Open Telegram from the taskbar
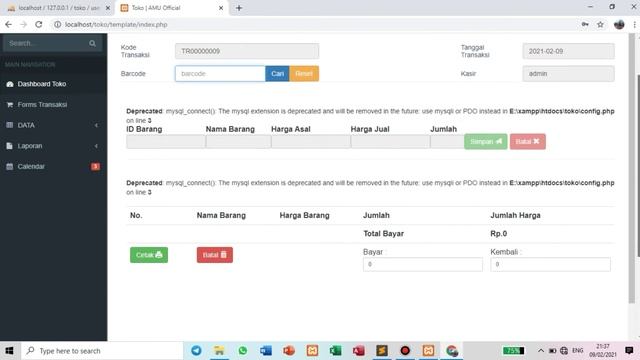This screenshot has height=360, width=640. (x=196, y=351)
